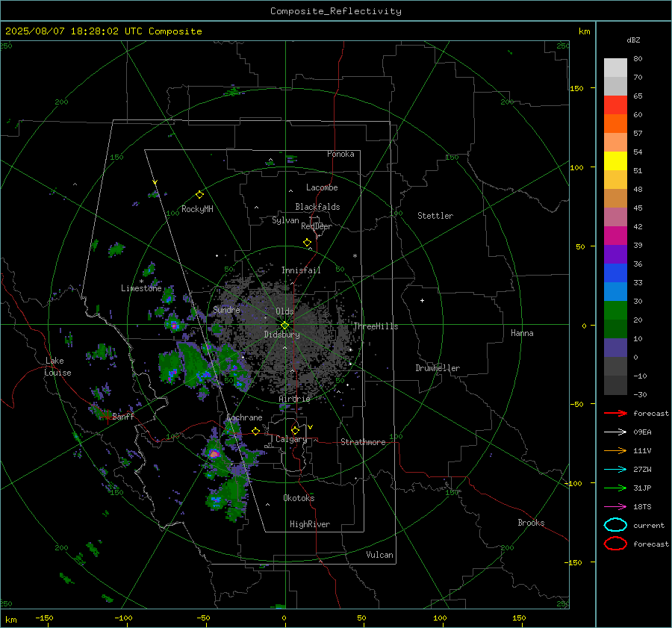Viewport: 672px width, 628px height.
Task: Click the red forecast arrow in the legend
Action: pos(615,413)
